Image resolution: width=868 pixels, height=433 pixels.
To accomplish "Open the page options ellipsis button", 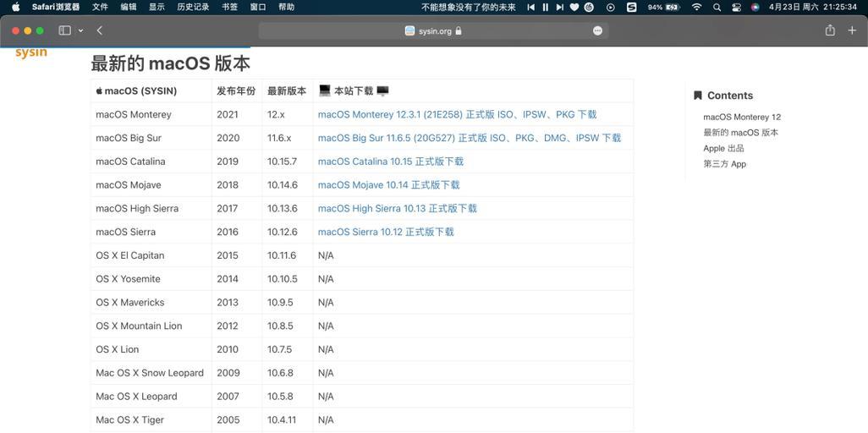I will click(597, 31).
